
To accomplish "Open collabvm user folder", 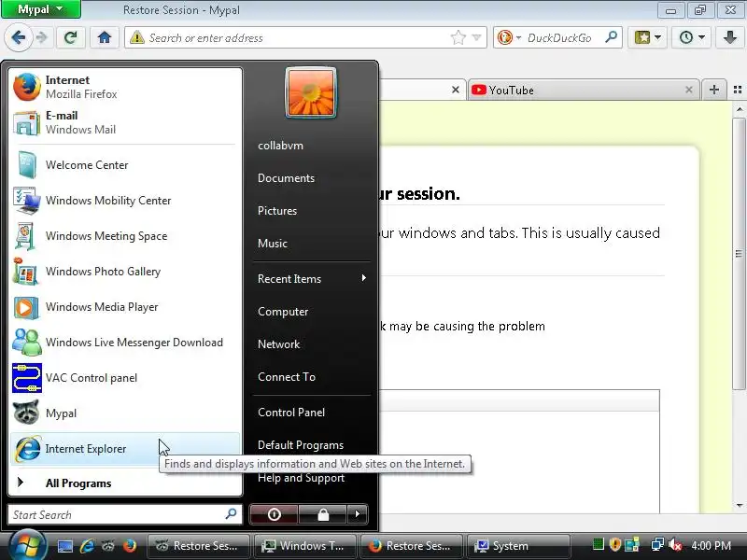I will tap(312, 146).
